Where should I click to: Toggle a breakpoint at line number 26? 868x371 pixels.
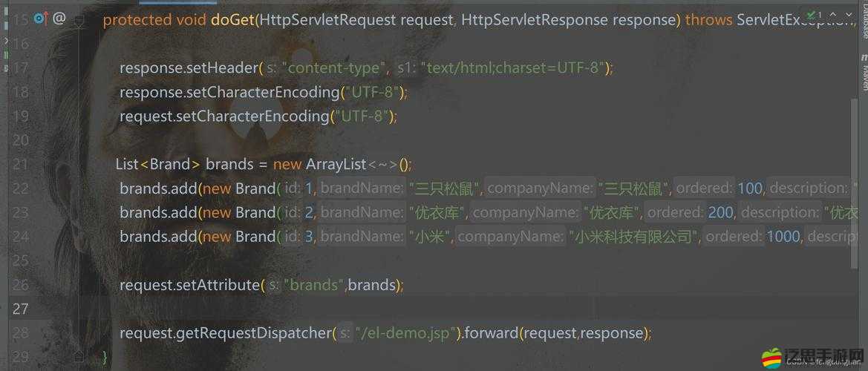click(21, 285)
